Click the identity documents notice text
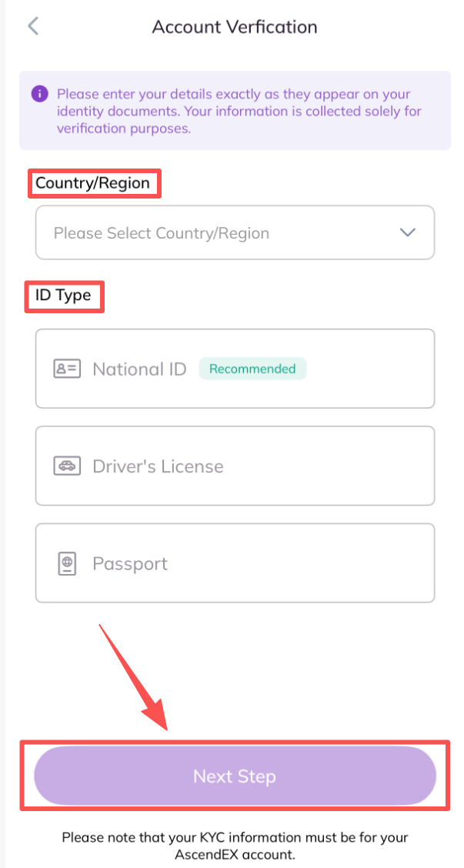The image size is (464, 868). pos(240,111)
